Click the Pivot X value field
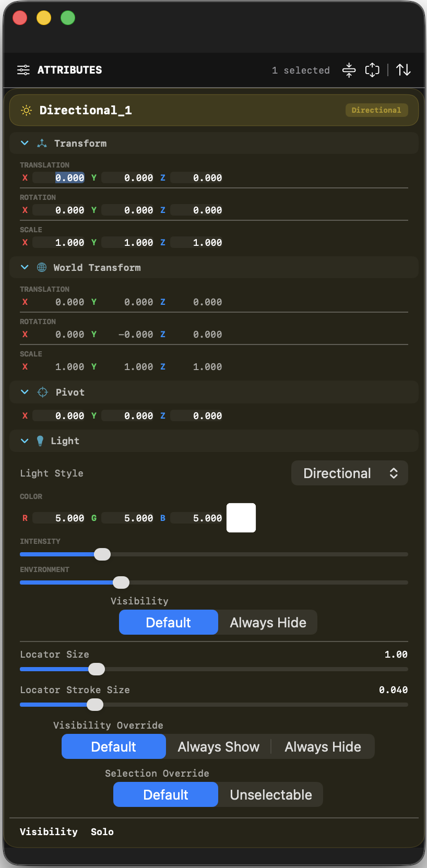This screenshot has height=868, width=427. [x=59, y=416]
